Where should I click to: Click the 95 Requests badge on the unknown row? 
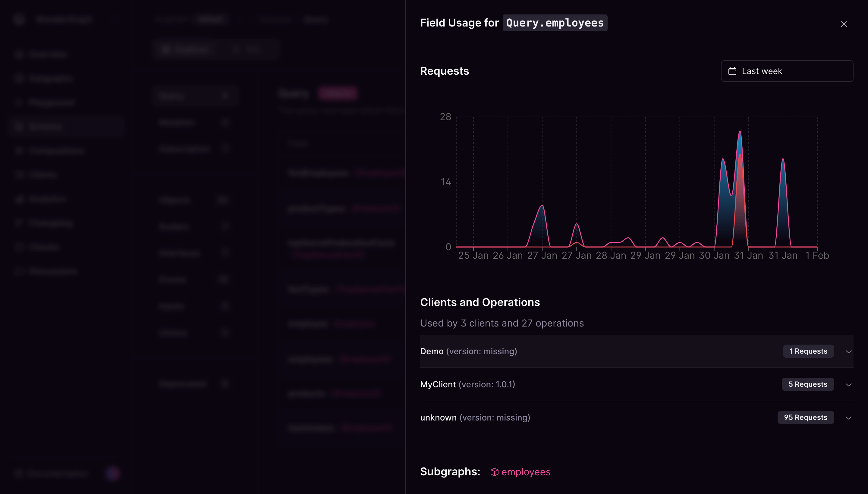806,418
